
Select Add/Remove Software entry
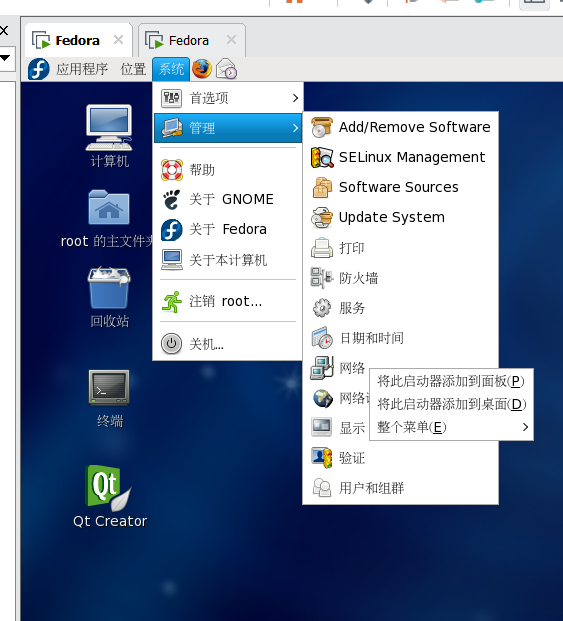click(400, 127)
